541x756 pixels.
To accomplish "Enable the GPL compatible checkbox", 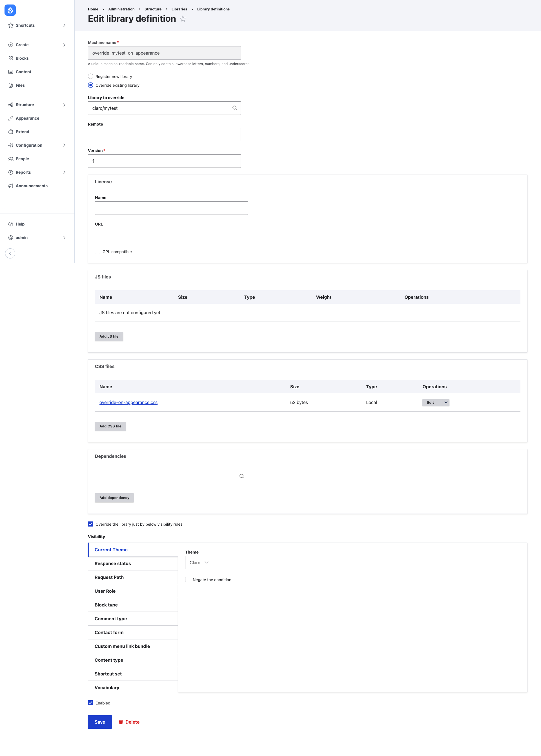I will [x=97, y=251].
